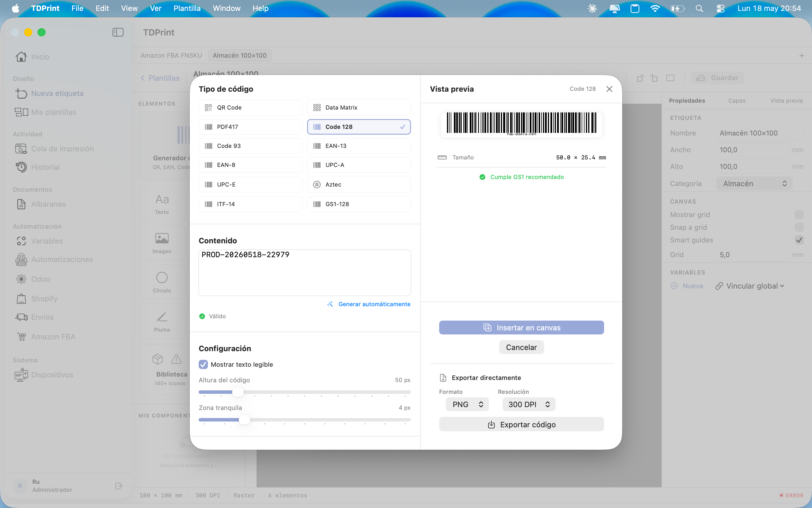This screenshot has height=508, width=812.
Task: Click Grid size 5,0 field
Action: coord(752,255)
